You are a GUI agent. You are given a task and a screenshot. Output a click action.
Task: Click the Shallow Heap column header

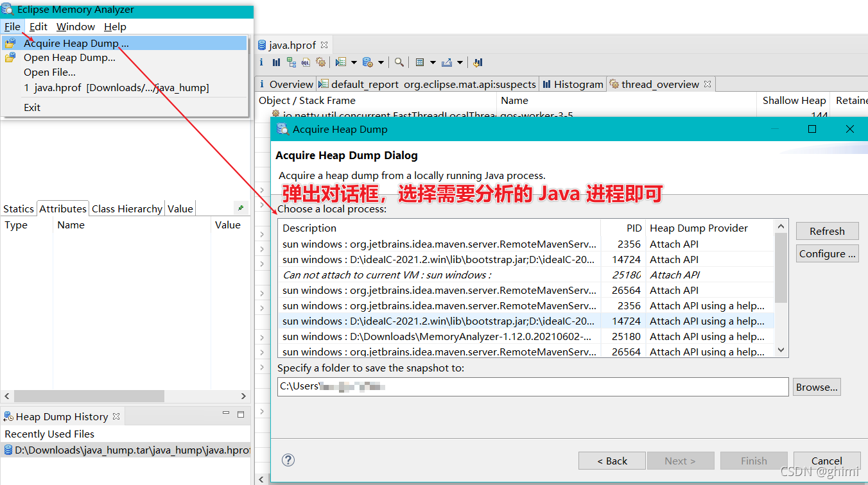[794, 100]
